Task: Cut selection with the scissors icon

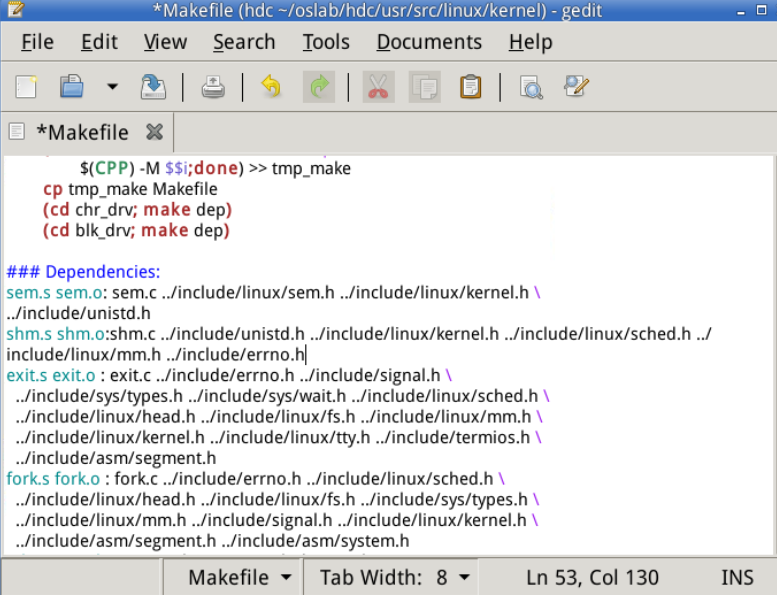Action: tap(377, 87)
